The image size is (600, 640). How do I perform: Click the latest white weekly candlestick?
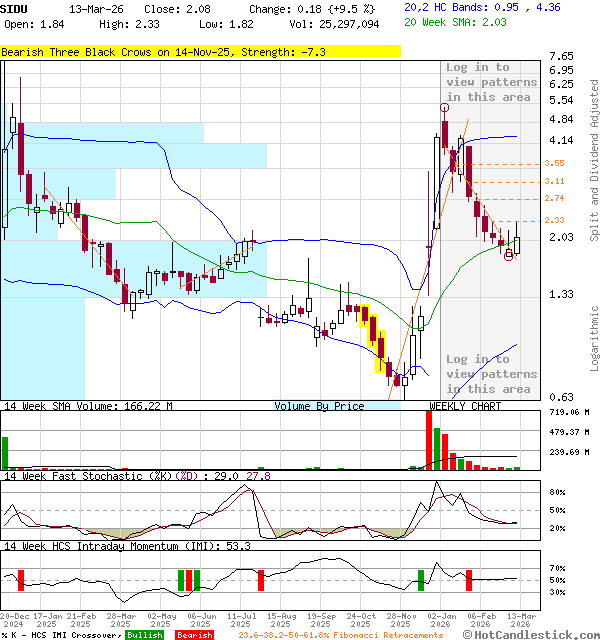[x=517, y=245]
